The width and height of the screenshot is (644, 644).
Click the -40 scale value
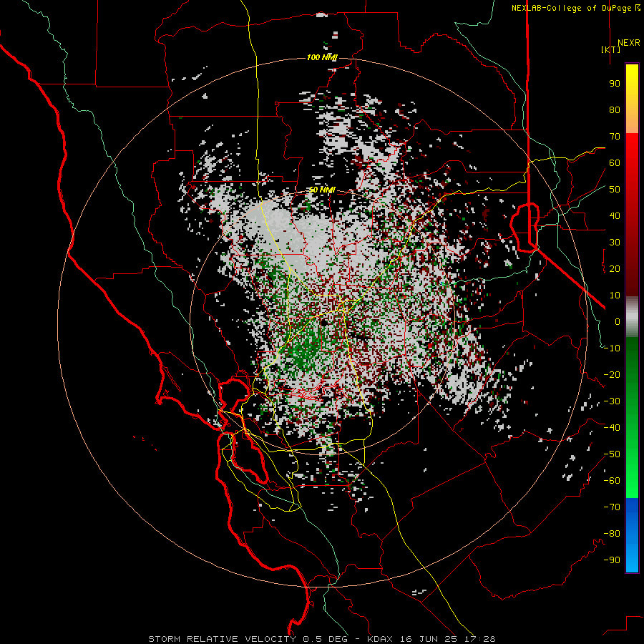point(612,428)
